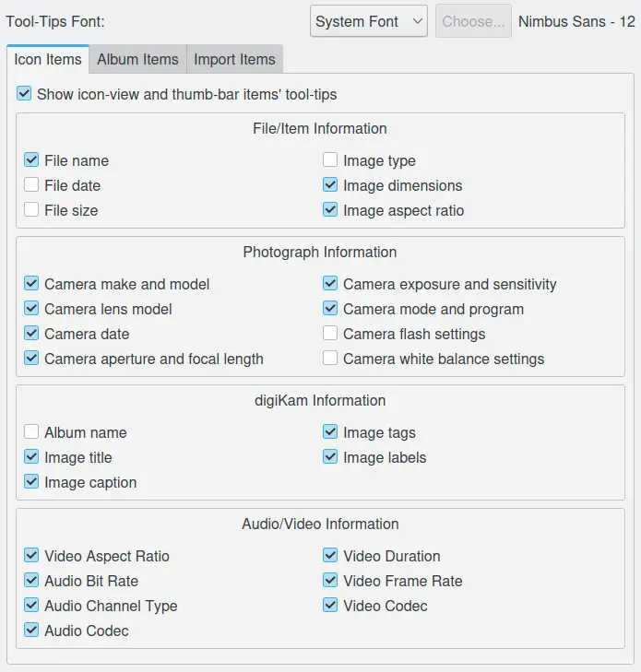
Task: Enable the File date checkbox
Action: point(32,185)
